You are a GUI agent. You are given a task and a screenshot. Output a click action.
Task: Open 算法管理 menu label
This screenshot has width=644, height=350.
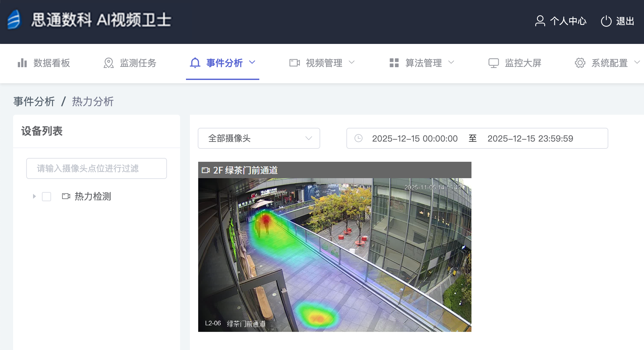click(x=424, y=63)
